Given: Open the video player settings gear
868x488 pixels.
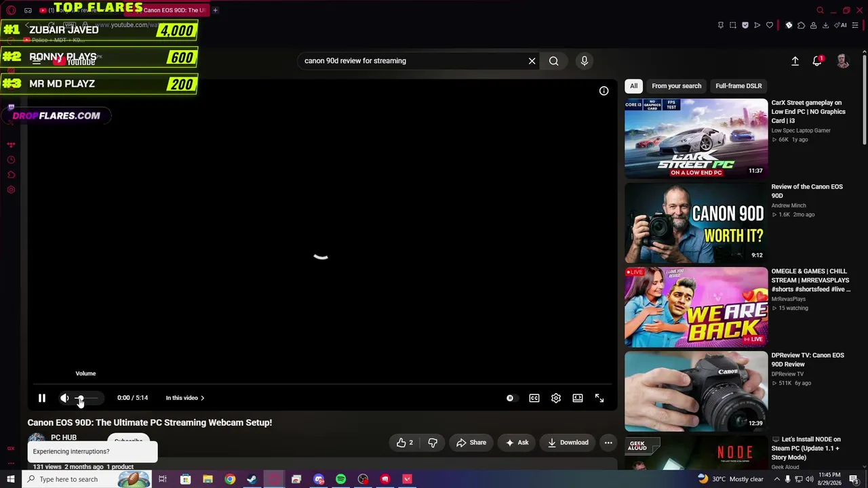Looking at the screenshot, I should pos(556,398).
